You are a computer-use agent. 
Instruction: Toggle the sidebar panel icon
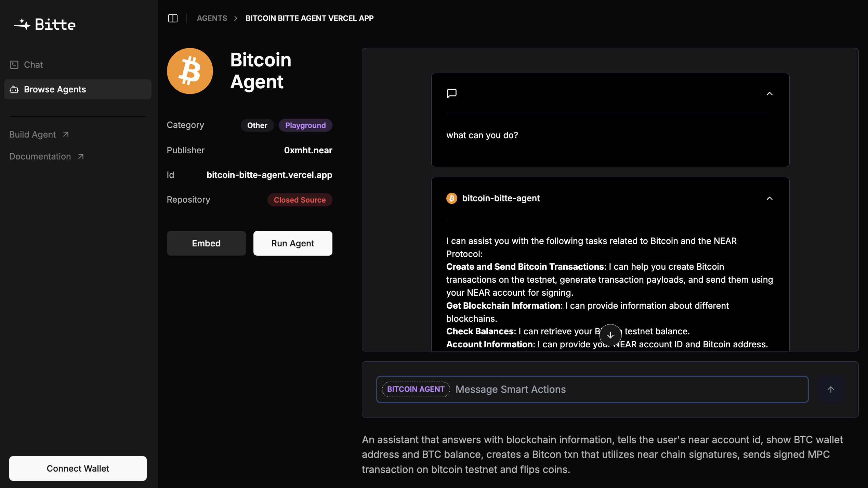(173, 18)
